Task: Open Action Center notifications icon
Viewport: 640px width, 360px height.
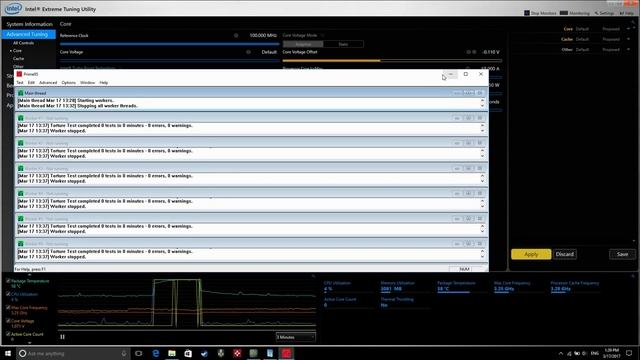Action: (x=629, y=353)
